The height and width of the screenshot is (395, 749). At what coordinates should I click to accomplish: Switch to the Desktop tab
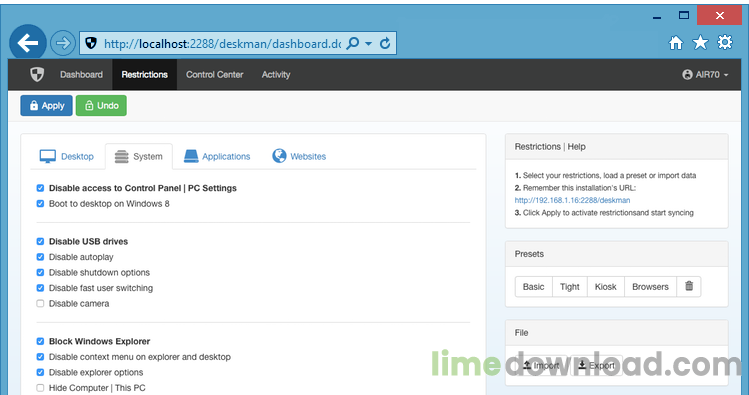pos(67,156)
